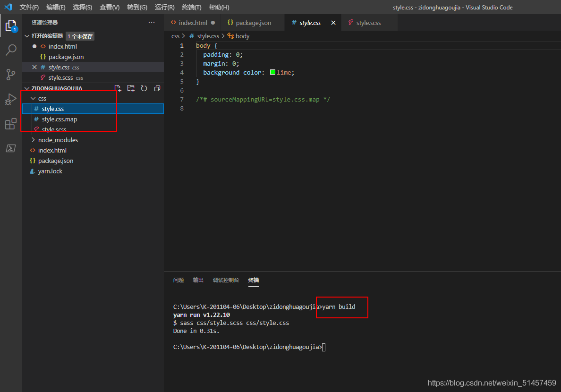Open the 选择(S) menu

[82, 7]
